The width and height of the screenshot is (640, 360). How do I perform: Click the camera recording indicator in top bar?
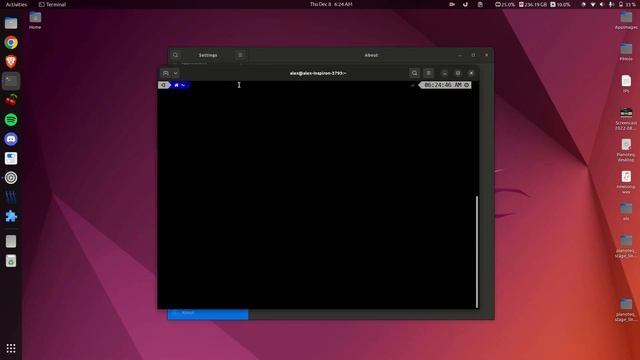452,4
